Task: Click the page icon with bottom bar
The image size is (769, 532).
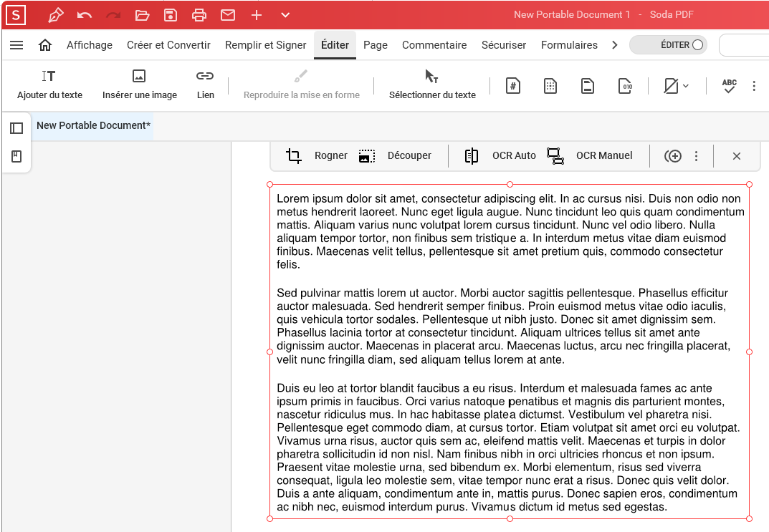Action: (588, 86)
